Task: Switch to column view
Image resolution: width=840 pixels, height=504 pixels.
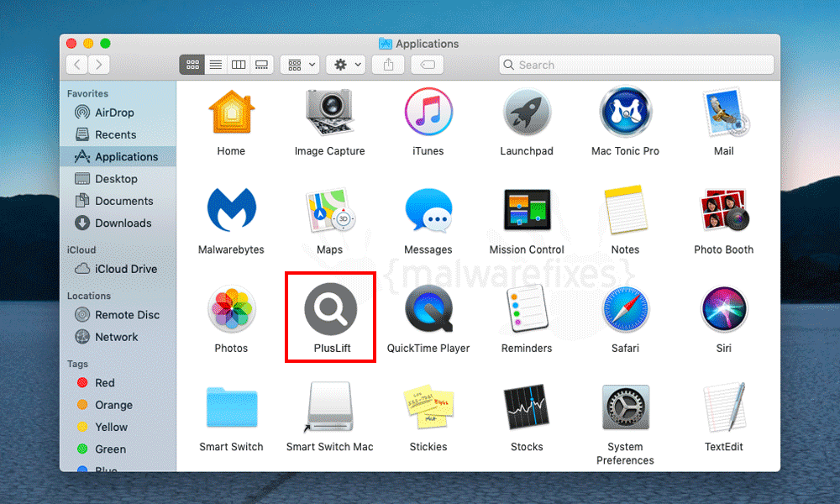Action: [239, 65]
